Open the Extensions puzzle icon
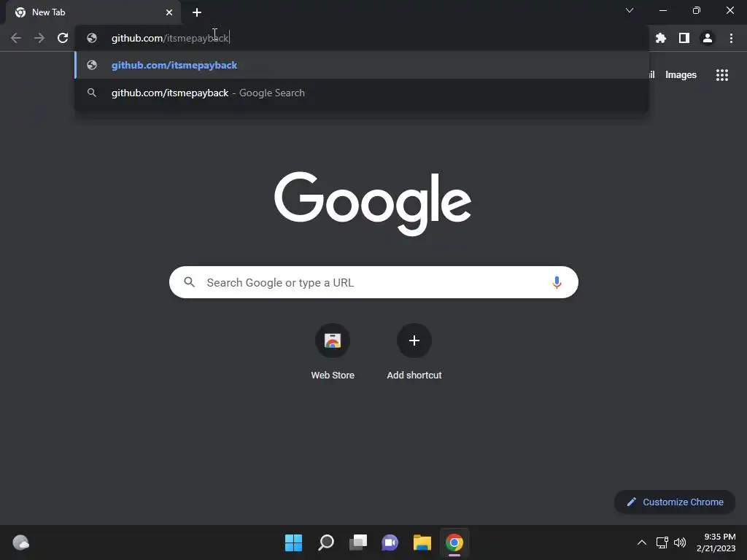The width and height of the screenshot is (747, 560). [x=661, y=38]
